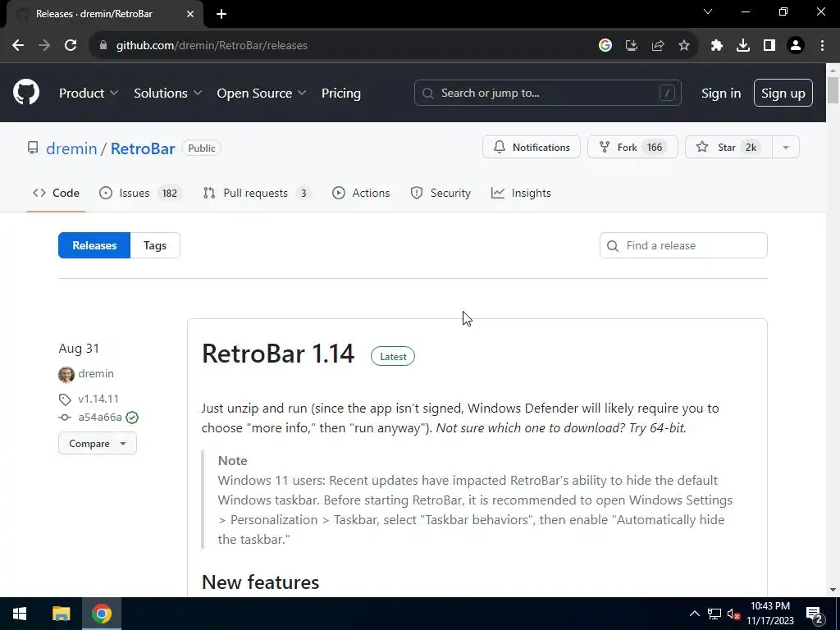
Task: Open the tab search chevron in title bar
Action: coord(708,11)
